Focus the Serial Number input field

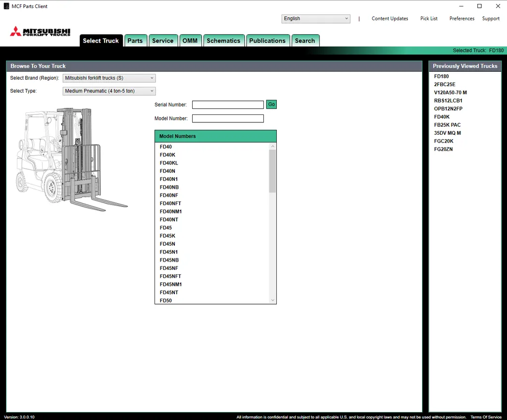pos(228,105)
